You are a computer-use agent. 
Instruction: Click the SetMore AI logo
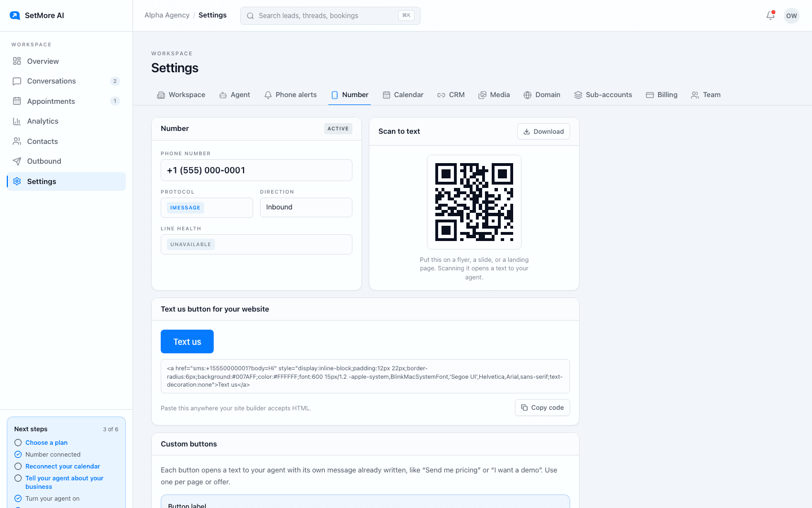click(x=15, y=16)
